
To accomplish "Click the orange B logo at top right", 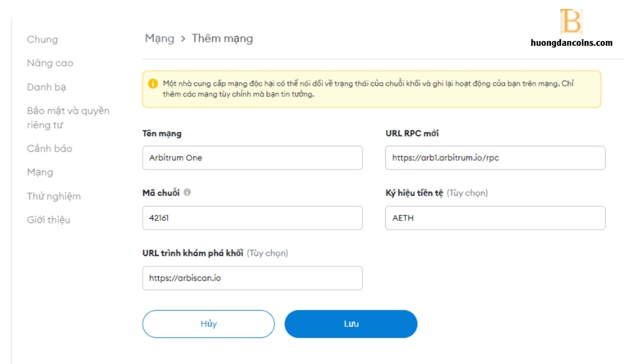I will 571,21.
